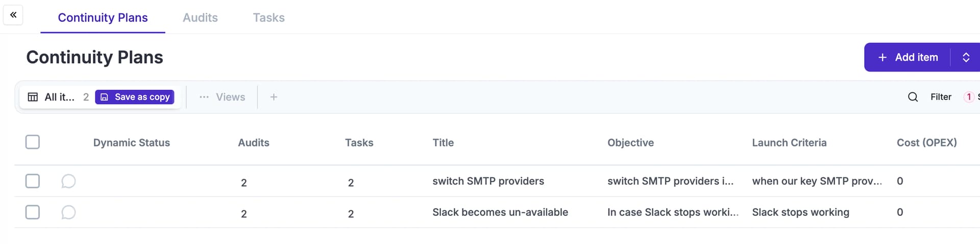This screenshot has width=980, height=244.
Task: Open the switch SMTP providers title cell
Action: 488,181
